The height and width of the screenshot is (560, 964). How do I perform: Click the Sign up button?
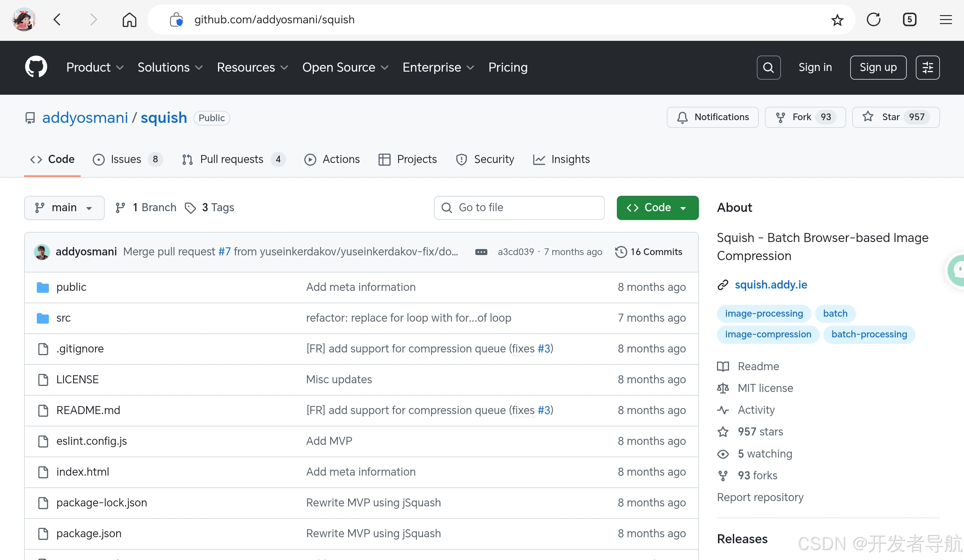click(878, 67)
